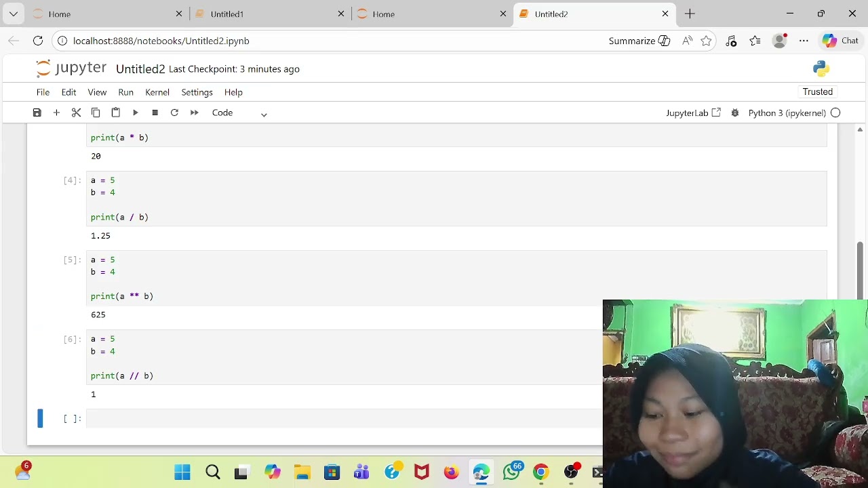Open the cell type dropdown showing Code

tap(239, 113)
